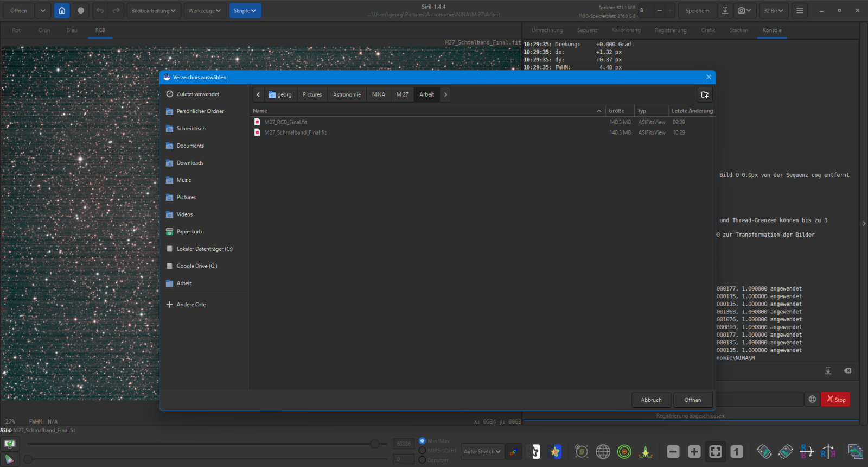The image size is (868, 467).
Task: Switch to the Registrierung tab
Action: (x=671, y=30)
